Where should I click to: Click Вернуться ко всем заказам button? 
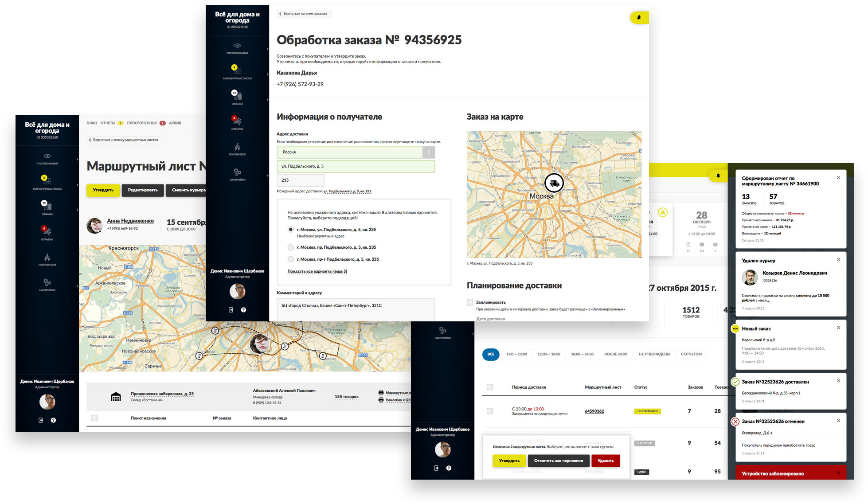pyautogui.click(x=304, y=14)
